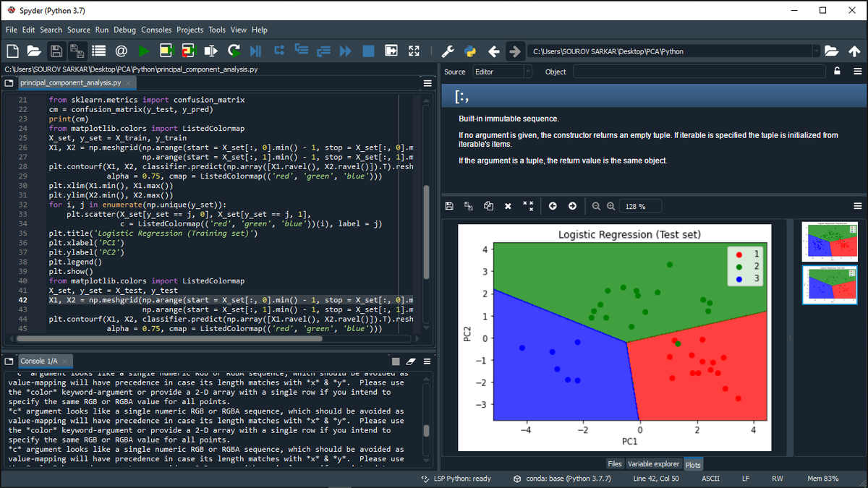
Task: Save all open files
Action: point(77,51)
